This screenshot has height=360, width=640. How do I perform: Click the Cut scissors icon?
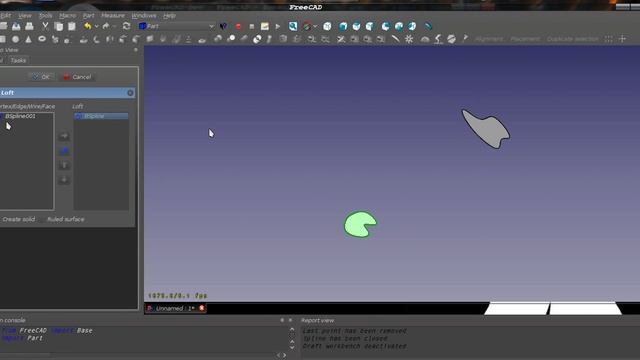point(45,26)
